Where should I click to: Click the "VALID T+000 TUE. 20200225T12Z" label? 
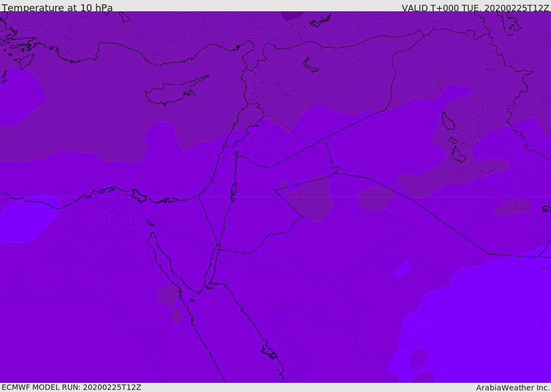475,8
